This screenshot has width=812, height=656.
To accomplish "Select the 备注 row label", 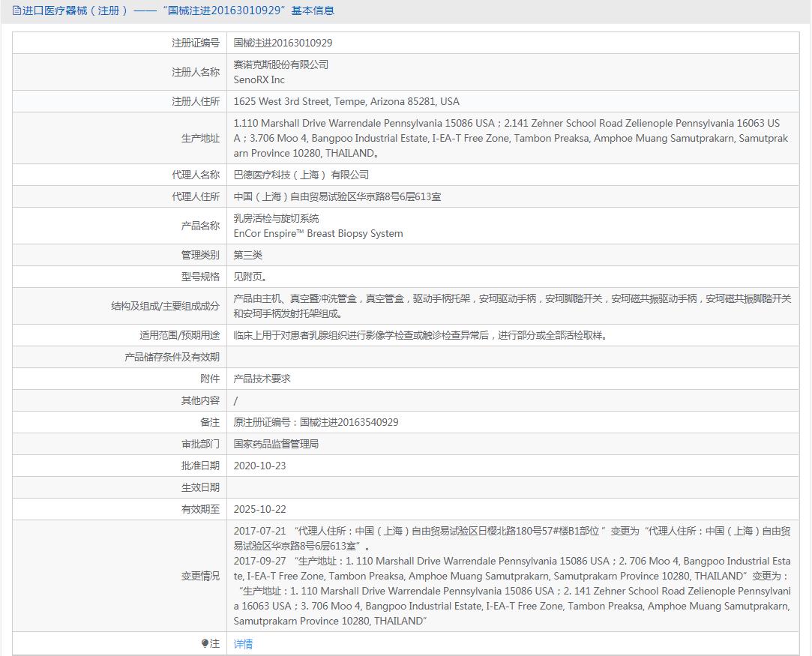I will (210, 423).
